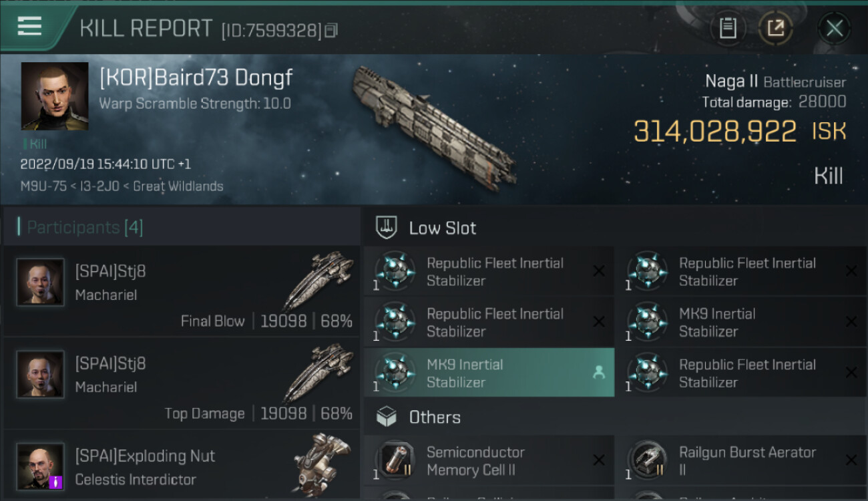This screenshot has width=868, height=501.
Task: Share the kill report externally
Action: point(776,29)
